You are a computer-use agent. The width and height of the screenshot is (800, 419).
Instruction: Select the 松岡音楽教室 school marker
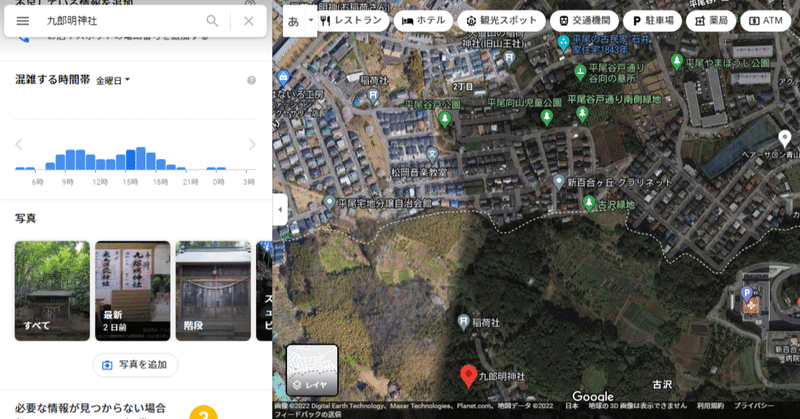432,154
